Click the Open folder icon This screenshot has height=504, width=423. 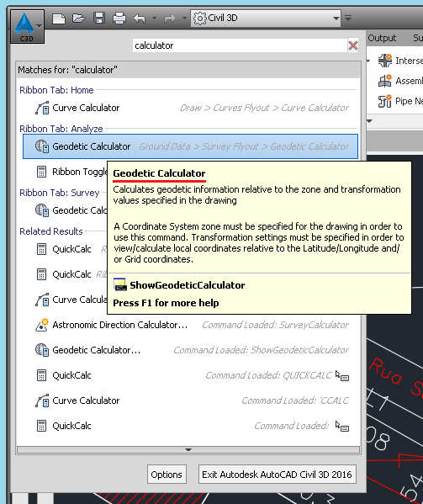[79, 18]
